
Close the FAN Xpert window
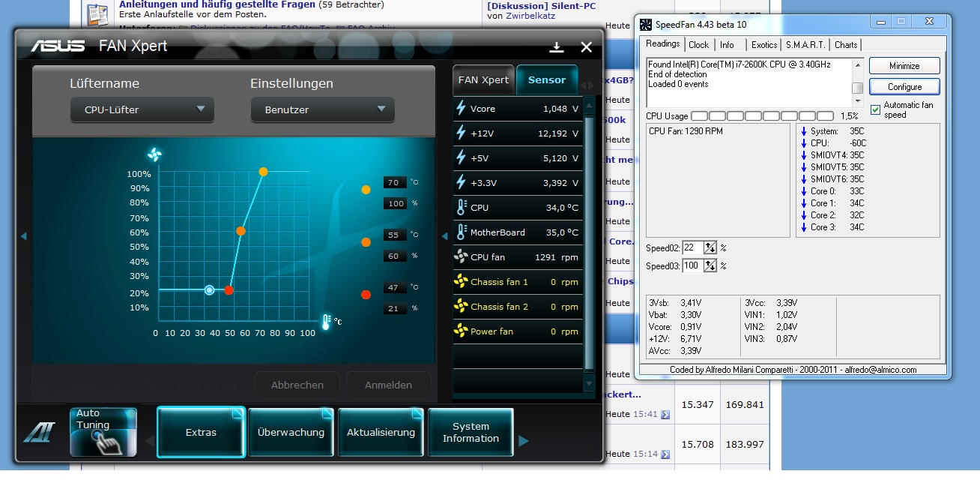586,47
